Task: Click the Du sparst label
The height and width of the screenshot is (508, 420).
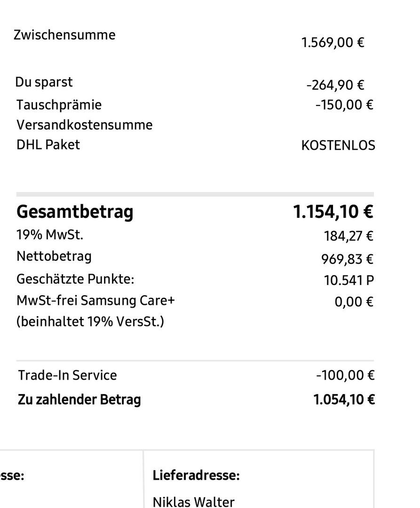Action: coord(44,82)
